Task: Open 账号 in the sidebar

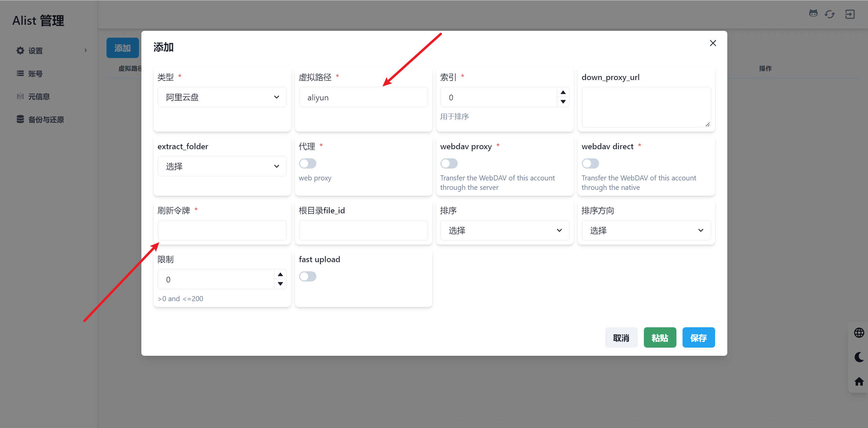Action: (x=35, y=74)
